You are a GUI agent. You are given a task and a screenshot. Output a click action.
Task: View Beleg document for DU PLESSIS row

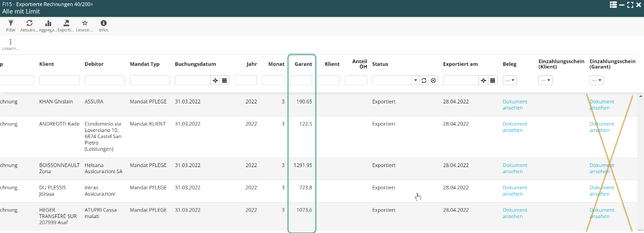(x=515, y=191)
